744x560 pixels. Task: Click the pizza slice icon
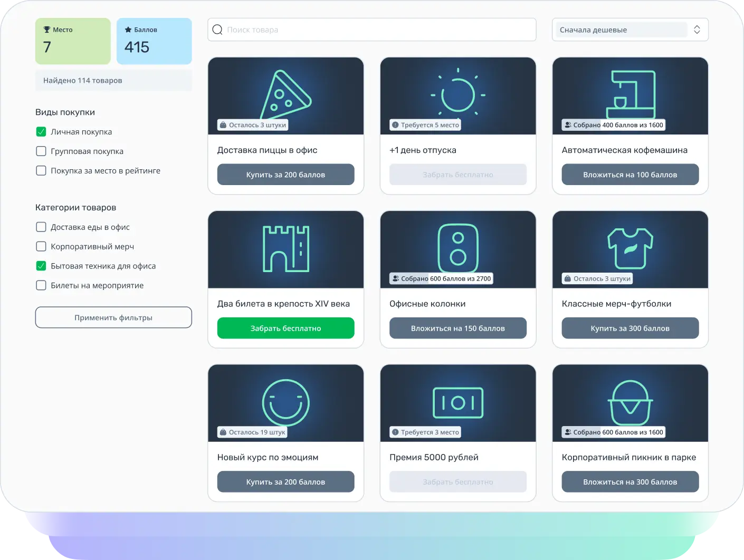click(286, 95)
